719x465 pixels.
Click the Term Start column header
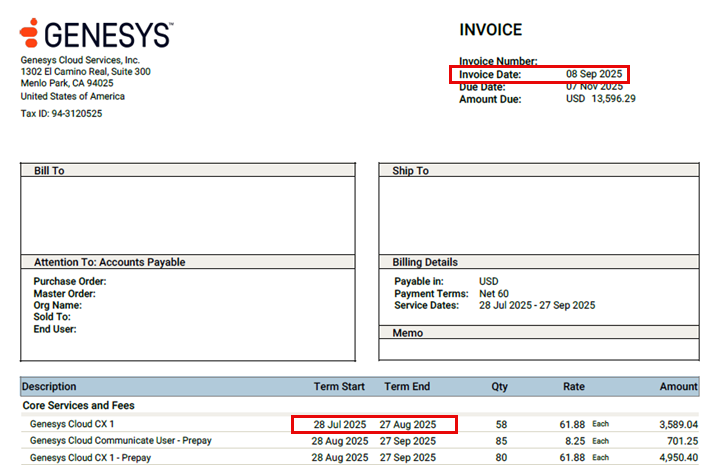point(339,386)
